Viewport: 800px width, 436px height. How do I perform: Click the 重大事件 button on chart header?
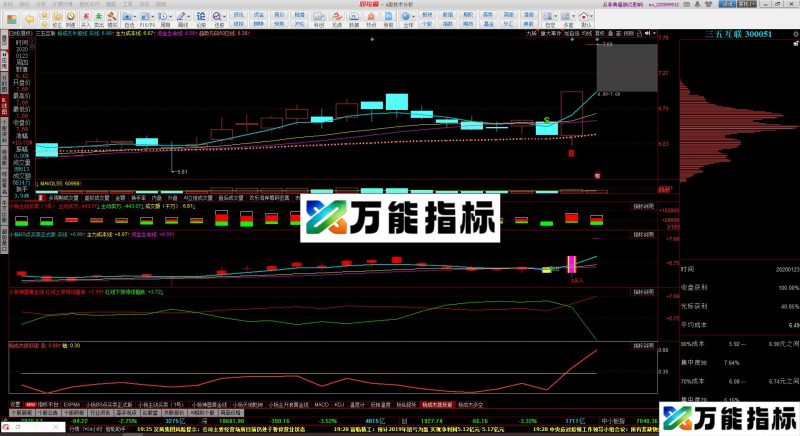coord(551,33)
